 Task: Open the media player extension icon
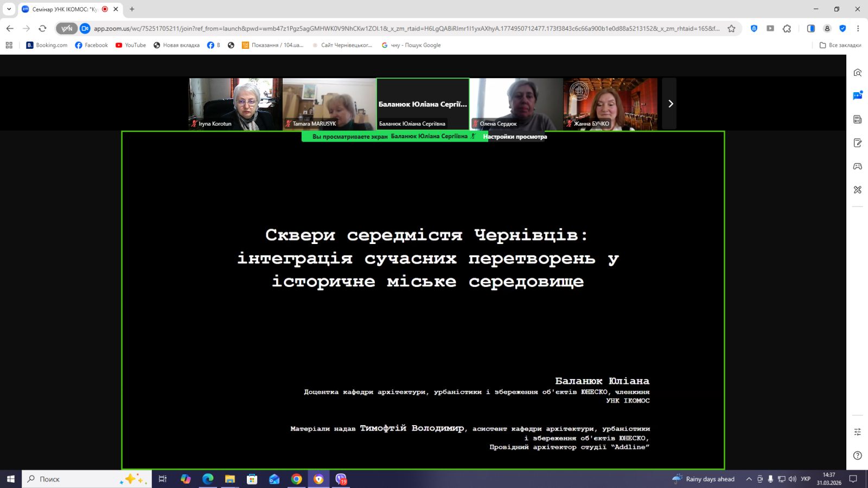[770, 29]
